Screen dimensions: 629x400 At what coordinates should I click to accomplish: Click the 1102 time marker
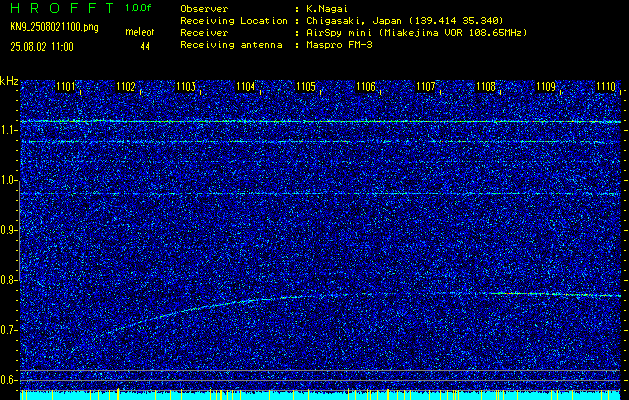(x=126, y=87)
